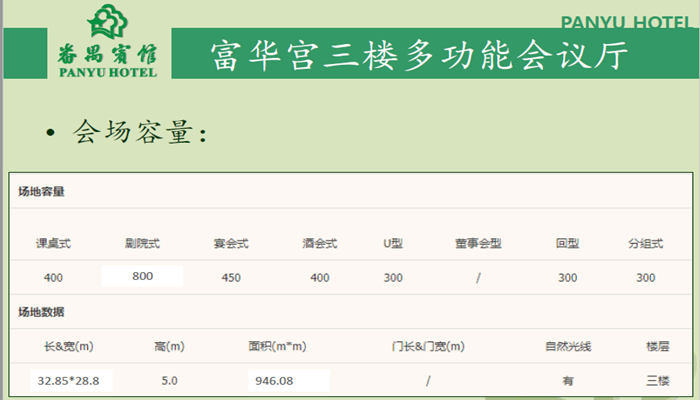Select the title 富华宫三楼多功能会议厅
Image resolution: width=700 pixels, height=400 pixels.
[x=419, y=56]
